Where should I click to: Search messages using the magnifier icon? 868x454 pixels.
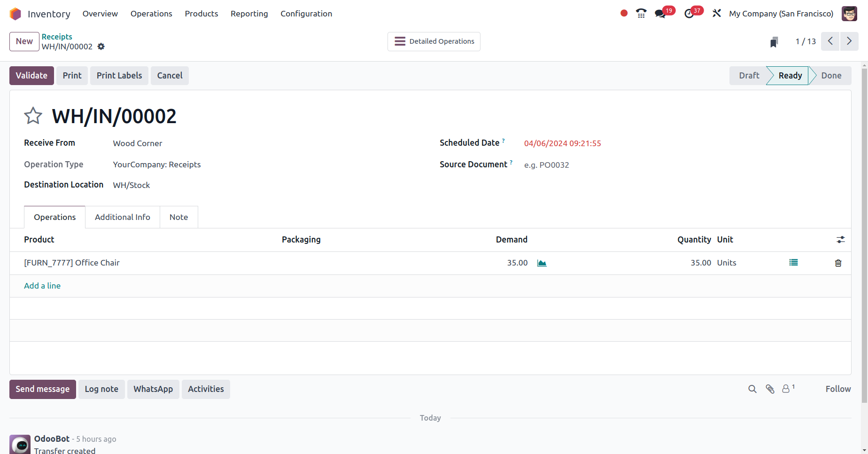point(752,389)
